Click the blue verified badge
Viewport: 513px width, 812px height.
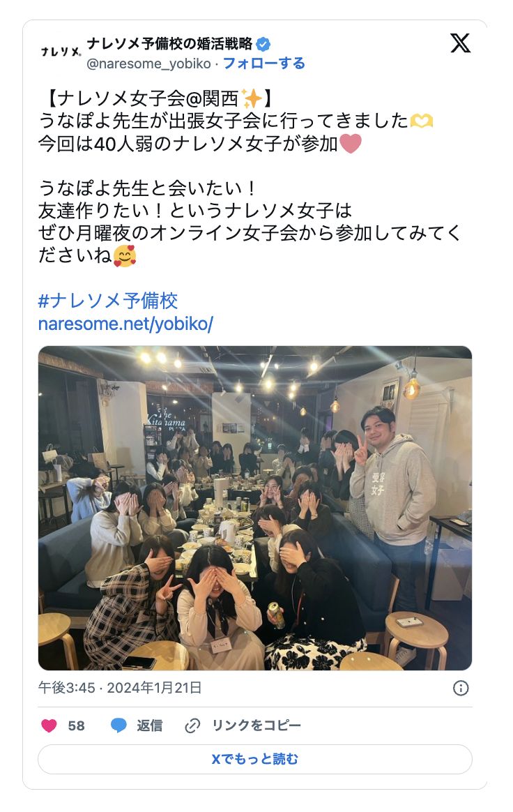pos(263,45)
